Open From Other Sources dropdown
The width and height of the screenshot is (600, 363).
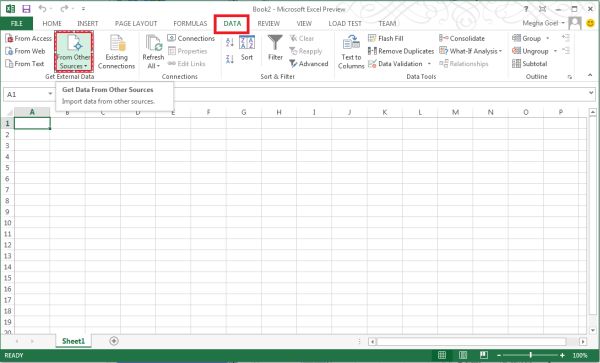73,52
